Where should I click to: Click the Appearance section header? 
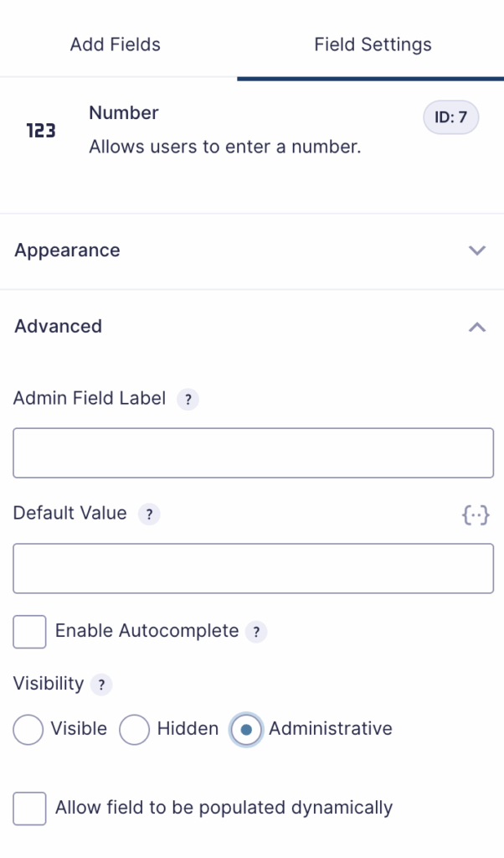67,250
